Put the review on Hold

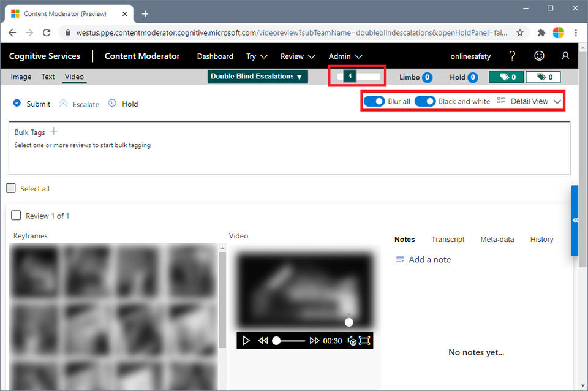(x=123, y=104)
